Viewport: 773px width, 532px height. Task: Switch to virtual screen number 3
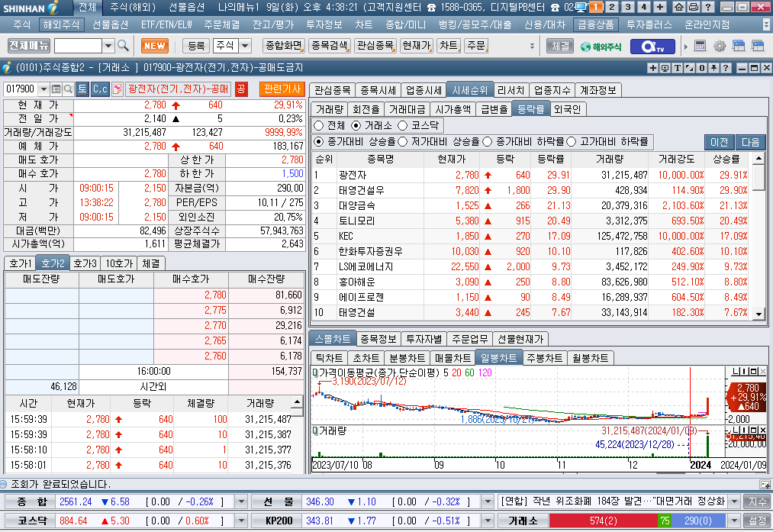[x=627, y=7]
